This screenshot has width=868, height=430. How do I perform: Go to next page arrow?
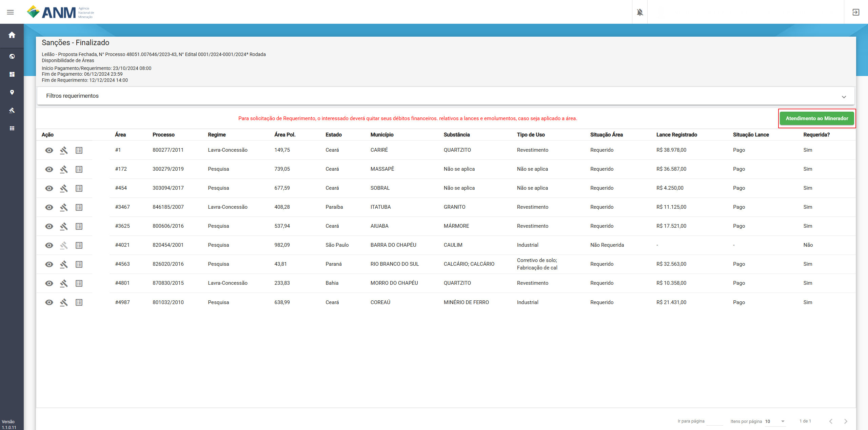point(846,421)
